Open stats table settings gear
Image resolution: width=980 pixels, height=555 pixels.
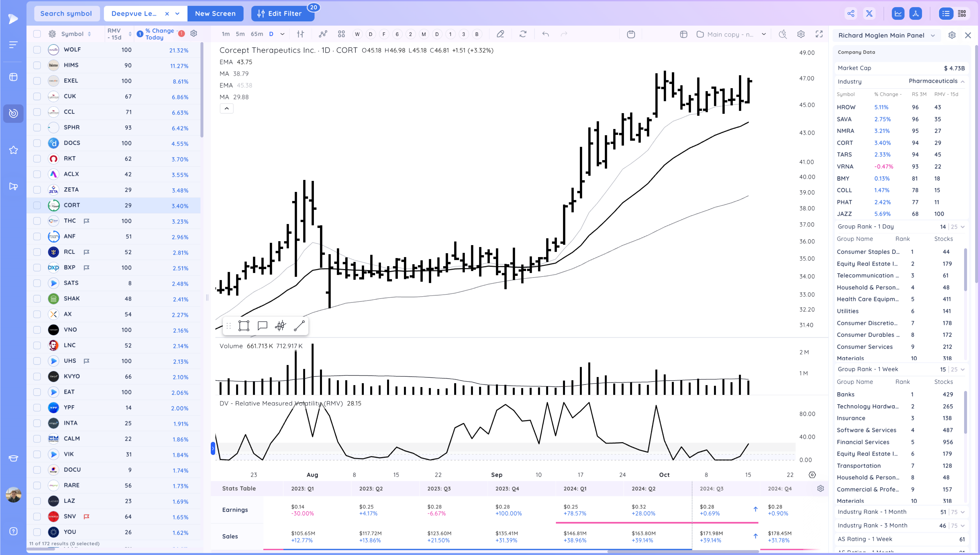tap(821, 488)
